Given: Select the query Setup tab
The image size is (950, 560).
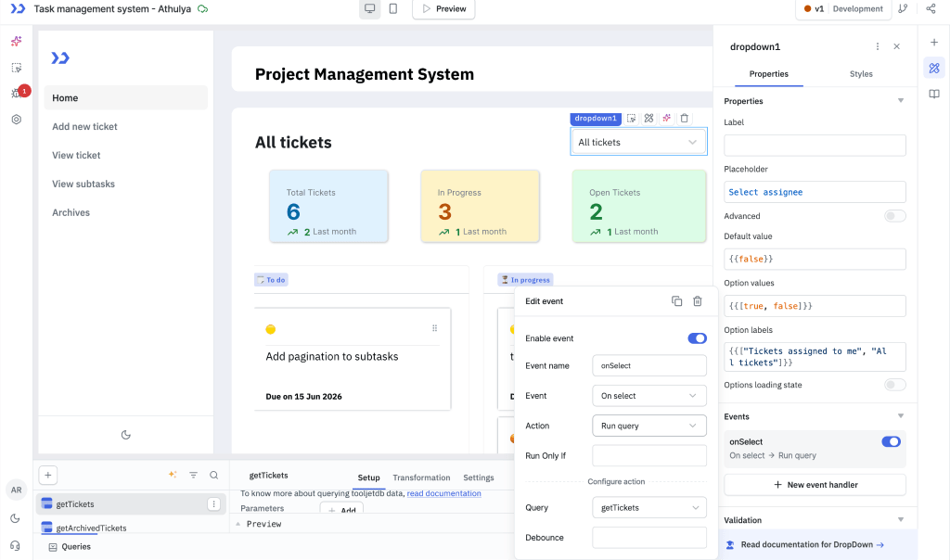Looking at the screenshot, I should pos(368,477).
